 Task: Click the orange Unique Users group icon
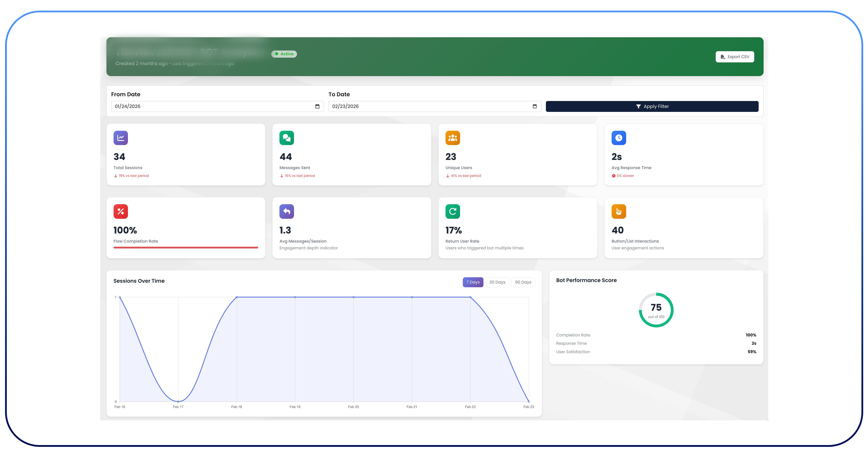point(452,138)
